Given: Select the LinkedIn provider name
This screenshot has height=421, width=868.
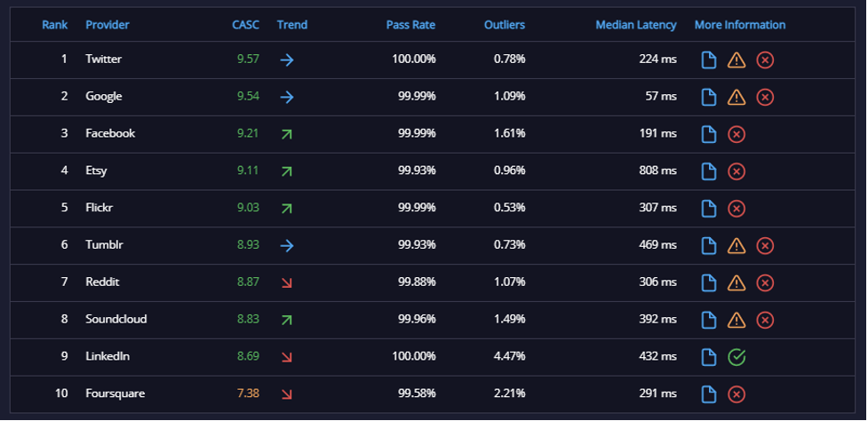Looking at the screenshot, I should tap(108, 356).
